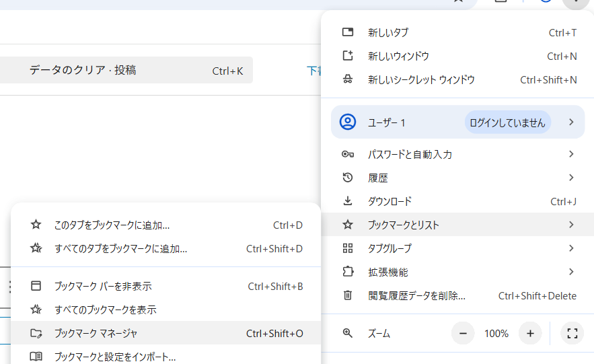This screenshot has height=364, width=594.
Task: Click the trash icon for clearing browsing data
Action: tap(348, 295)
